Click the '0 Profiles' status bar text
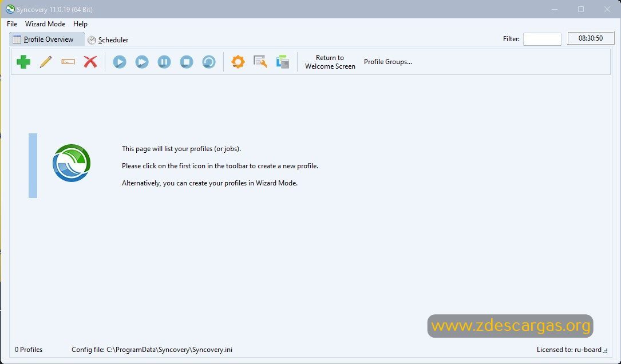621x364 pixels. 29,350
